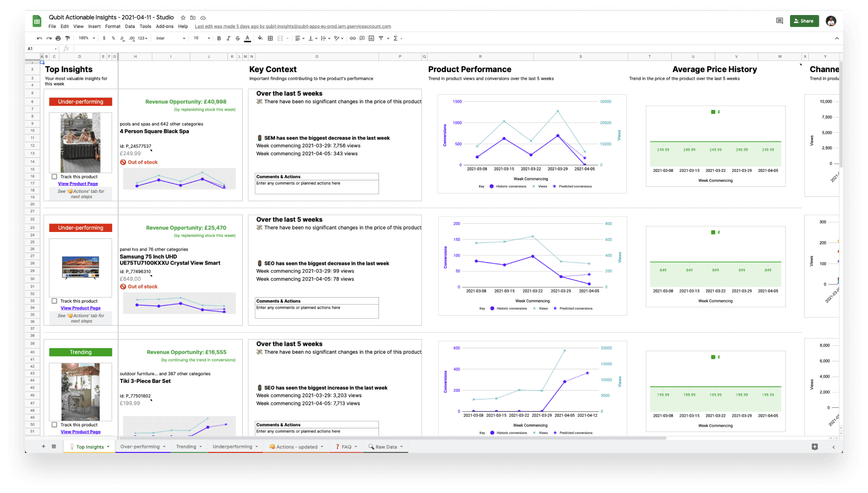This screenshot has height=493, width=868.
Task: Open comment history icon near Share
Action: click(779, 21)
